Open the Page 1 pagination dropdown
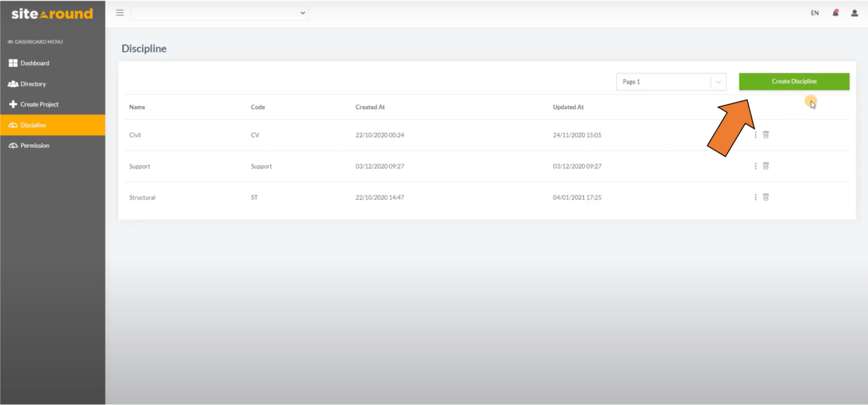 (x=671, y=81)
